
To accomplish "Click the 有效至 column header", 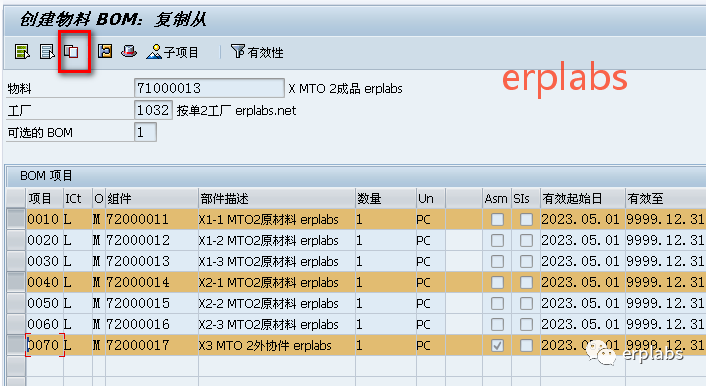I will click(665, 198).
